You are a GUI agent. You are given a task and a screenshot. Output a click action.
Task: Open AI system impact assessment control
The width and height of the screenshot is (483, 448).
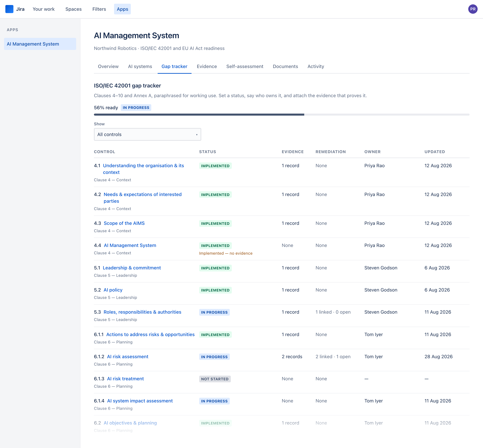coord(140,401)
